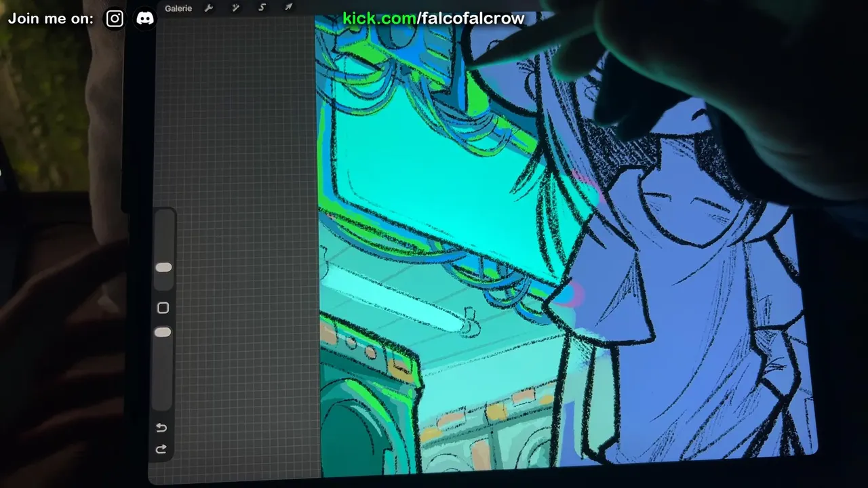Tap the square modifier button on sidebar
This screenshot has width=868, height=488.
point(163,308)
